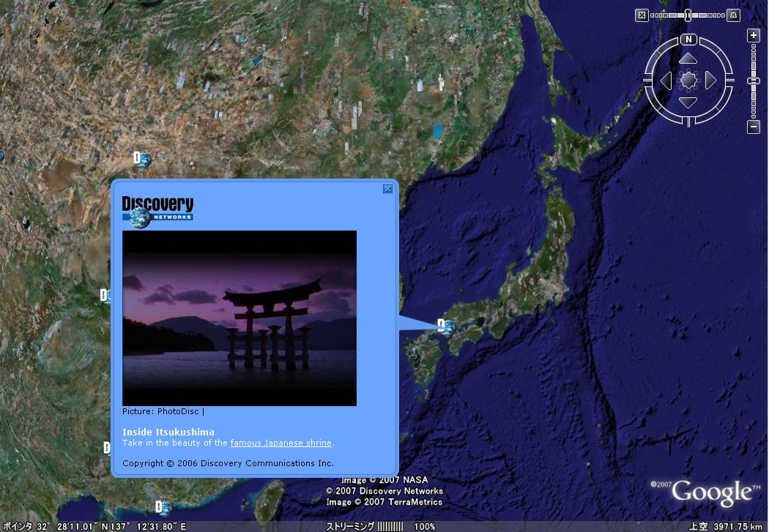Select the Discovery placemark near Taiwan
This screenshot has height=532, width=769.
tap(163, 508)
